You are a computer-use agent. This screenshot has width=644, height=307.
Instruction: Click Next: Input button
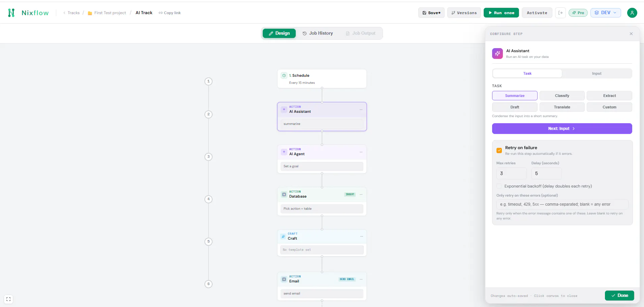[x=562, y=129]
